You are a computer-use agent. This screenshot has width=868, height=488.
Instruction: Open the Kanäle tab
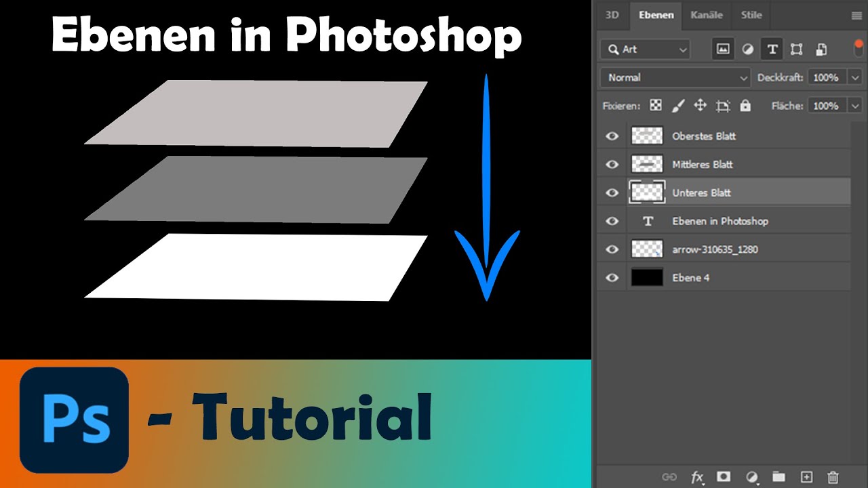click(x=707, y=15)
